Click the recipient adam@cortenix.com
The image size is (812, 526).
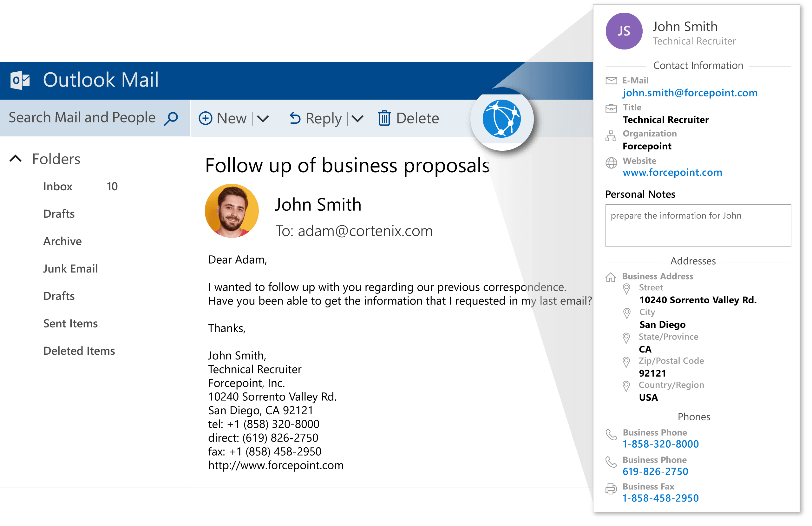tap(365, 231)
